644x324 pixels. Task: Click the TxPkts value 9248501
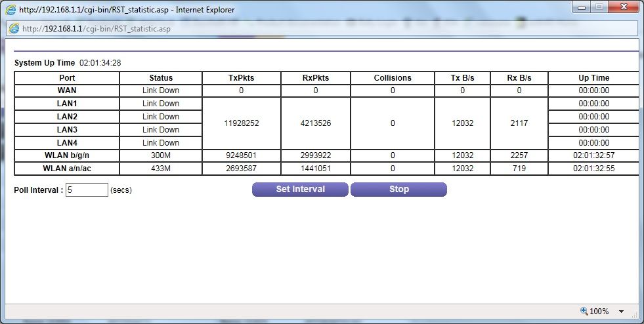[x=242, y=156]
